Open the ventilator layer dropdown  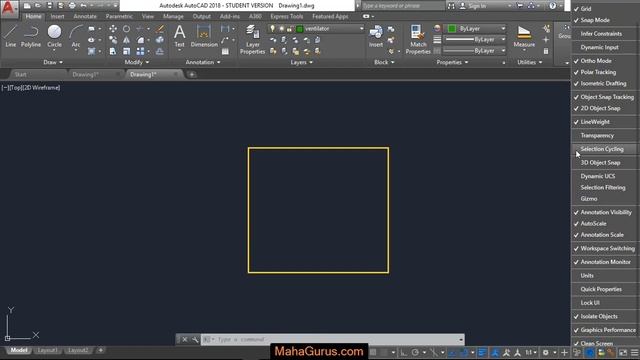point(316,29)
